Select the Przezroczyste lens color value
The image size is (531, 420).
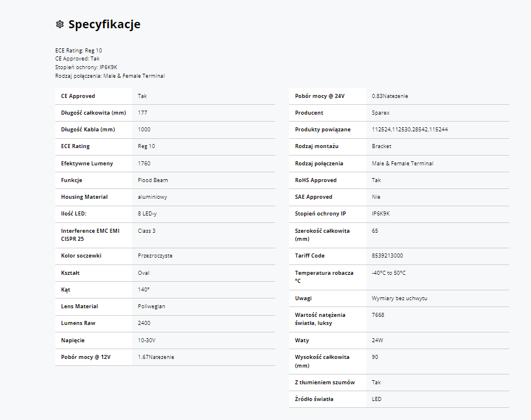point(155,256)
